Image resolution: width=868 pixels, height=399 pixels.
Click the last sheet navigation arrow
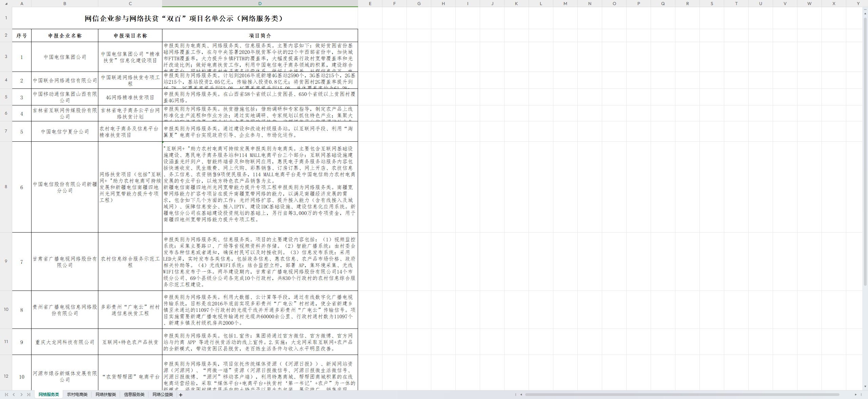coord(29,395)
